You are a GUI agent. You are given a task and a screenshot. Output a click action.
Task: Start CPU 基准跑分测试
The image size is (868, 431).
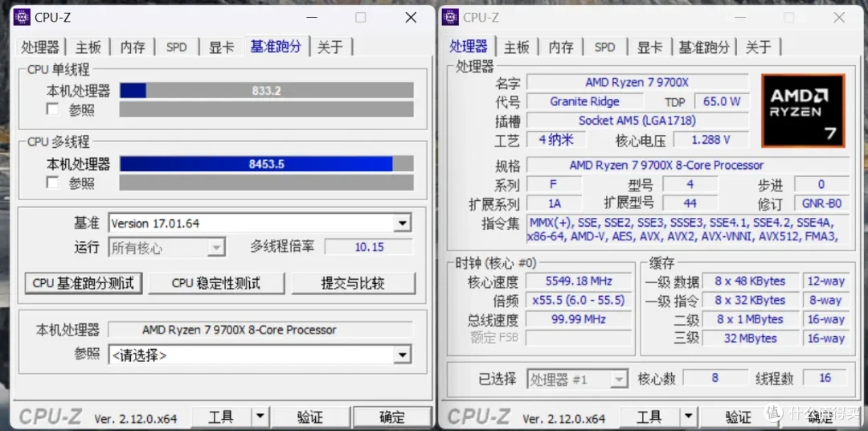point(83,283)
